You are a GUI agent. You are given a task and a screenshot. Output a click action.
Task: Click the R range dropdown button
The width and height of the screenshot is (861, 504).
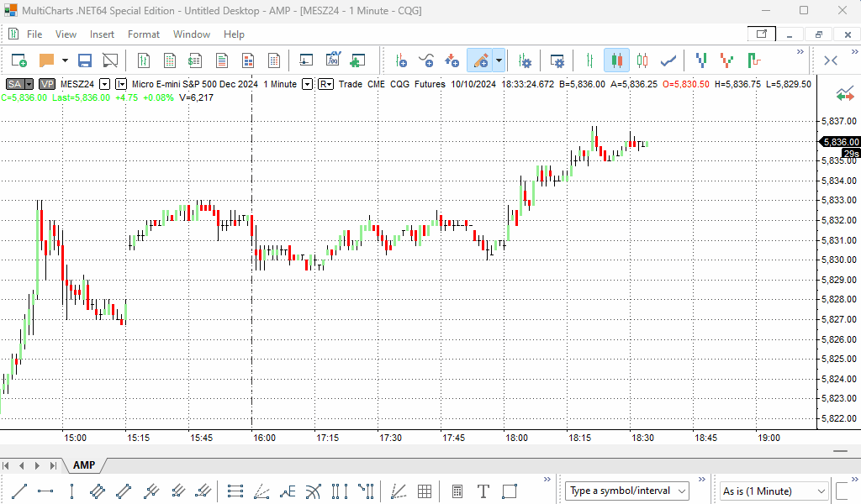[325, 84]
